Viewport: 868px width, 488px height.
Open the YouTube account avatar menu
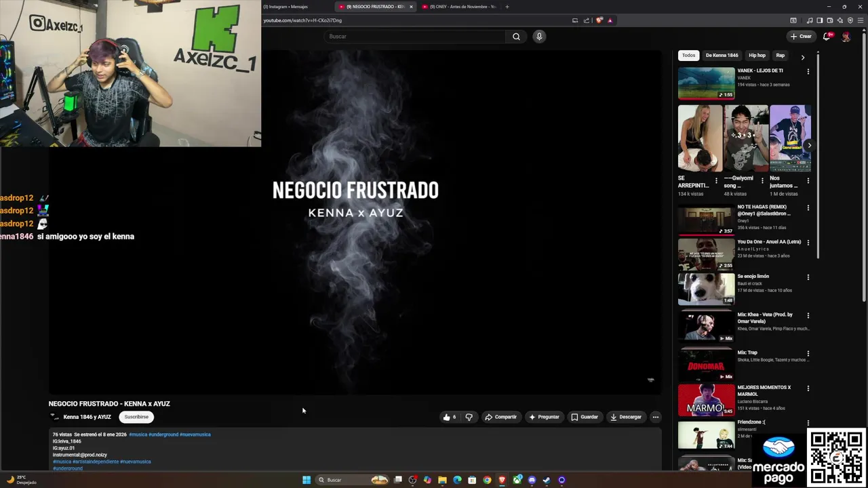click(x=846, y=37)
